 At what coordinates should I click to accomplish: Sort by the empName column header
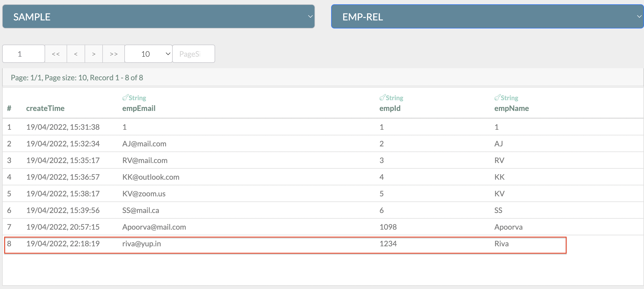(511, 108)
